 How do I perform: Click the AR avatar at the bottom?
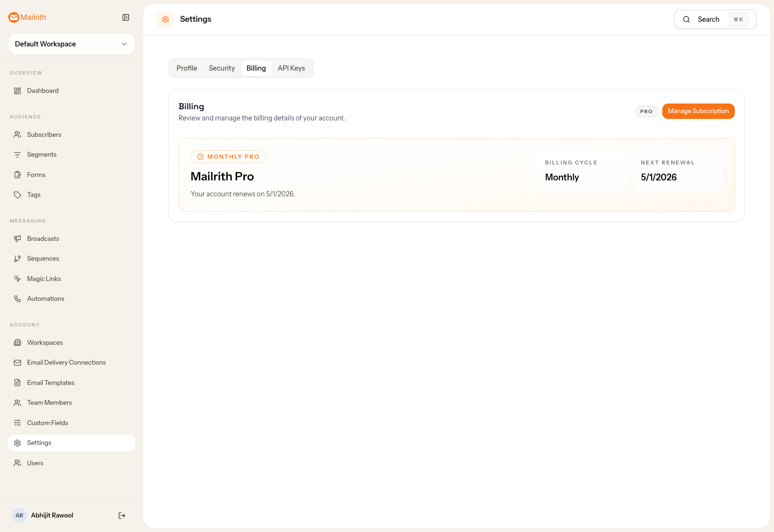[x=19, y=515]
